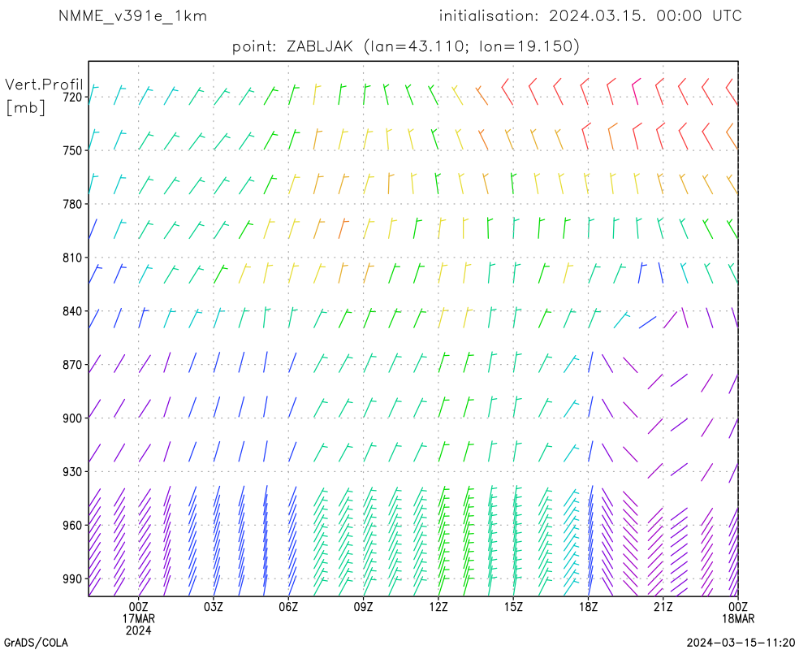Click the 12Z time axis label

438,607
